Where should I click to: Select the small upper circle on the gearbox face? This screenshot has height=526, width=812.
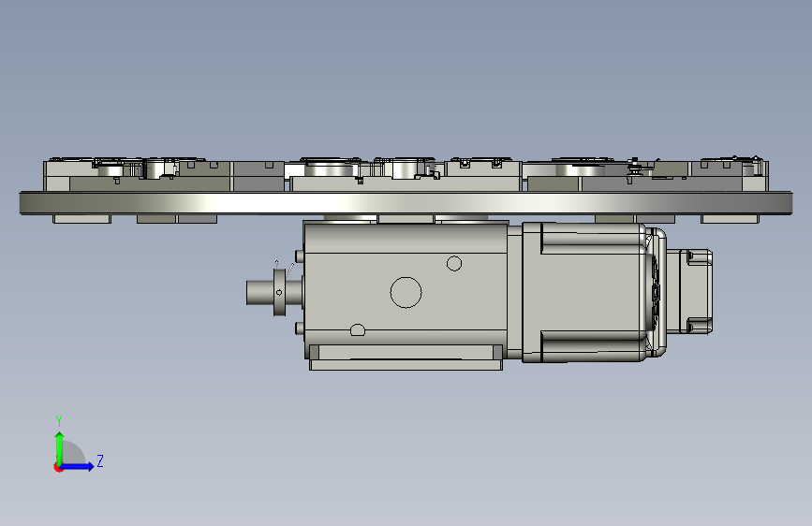454,264
